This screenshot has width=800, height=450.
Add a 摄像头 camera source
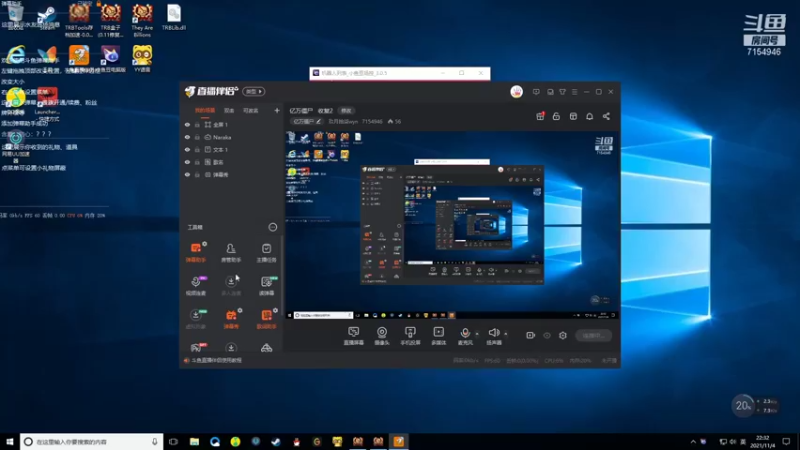382,336
